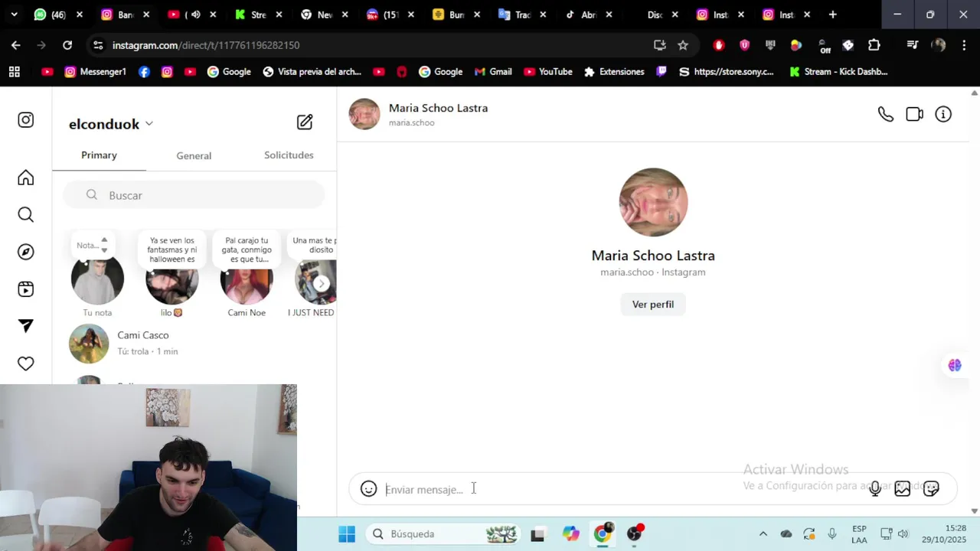
Task: Open Reels icon in sidebar
Action: (26, 289)
